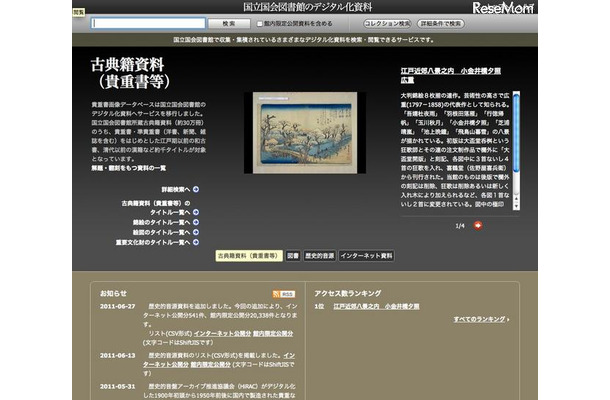Viewport: 610px width, 400px height.
Task: Toggle 館内限定公開資料を含める checkbox
Action: point(259,24)
